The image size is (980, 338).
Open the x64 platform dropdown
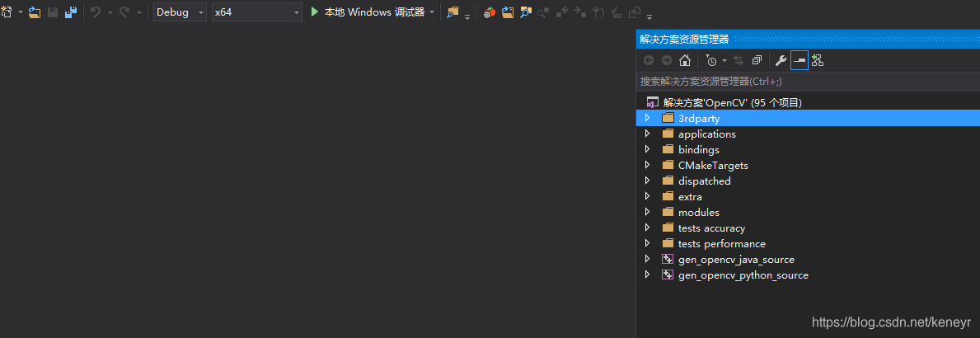coord(257,12)
